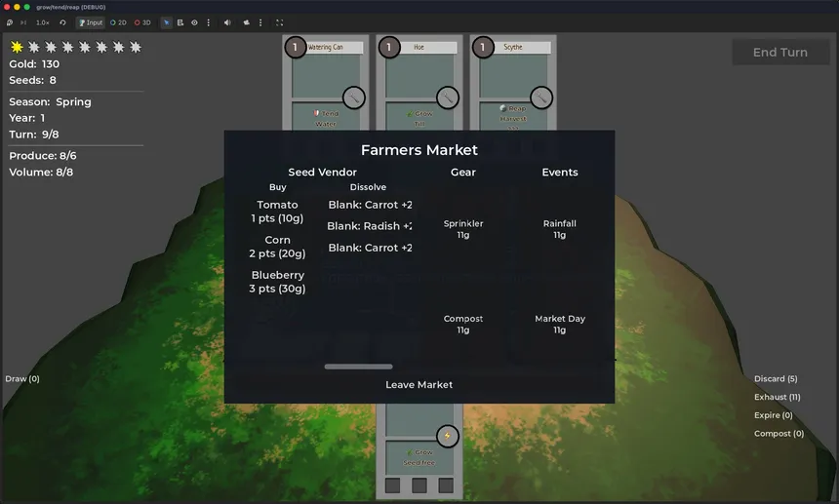Click the market horizontal scrollbar handle
This screenshot has height=504, width=839.
[x=358, y=367]
